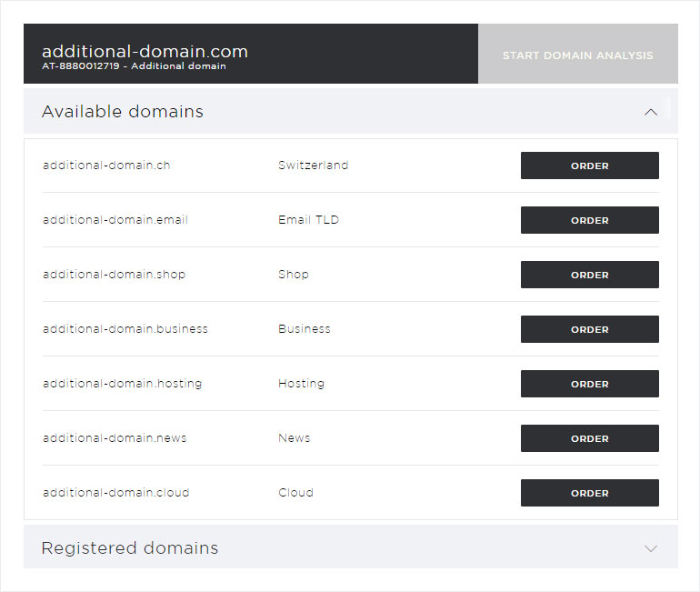
Task: Order the additional-domain.shop domain
Action: (x=589, y=275)
